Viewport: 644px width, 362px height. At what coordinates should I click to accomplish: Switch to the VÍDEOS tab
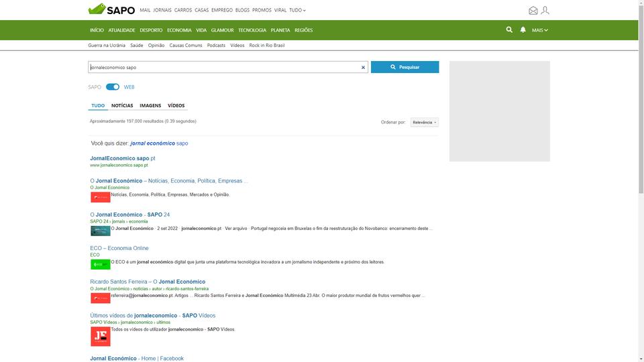(x=176, y=105)
